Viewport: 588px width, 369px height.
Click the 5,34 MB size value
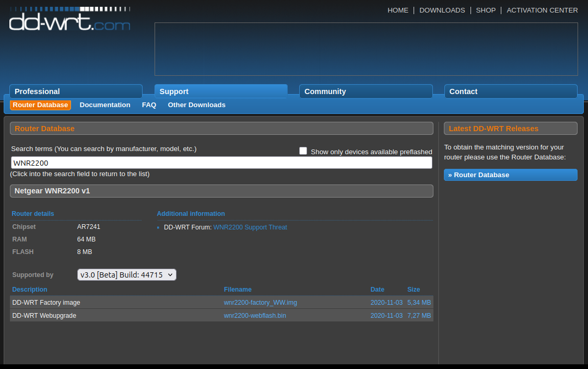[x=419, y=303]
